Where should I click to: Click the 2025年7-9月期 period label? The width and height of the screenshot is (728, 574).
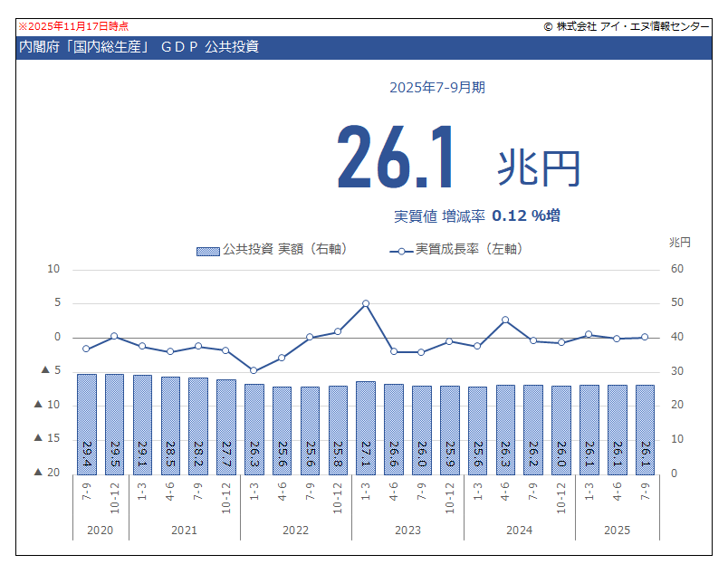(x=437, y=88)
